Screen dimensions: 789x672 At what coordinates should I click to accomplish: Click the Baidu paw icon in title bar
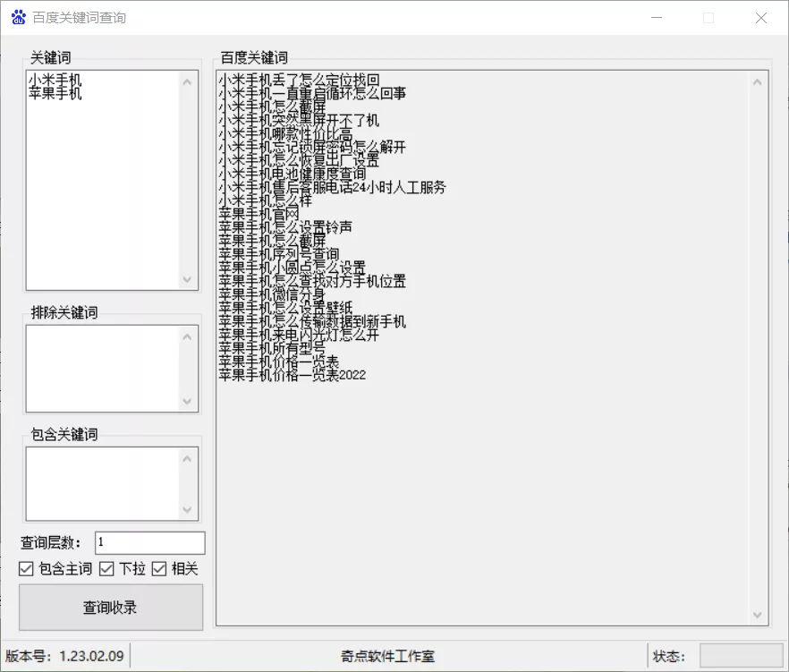pos(19,18)
